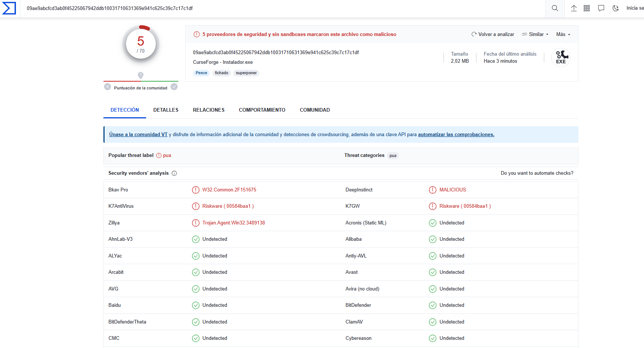The height and width of the screenshot is (348, 644).
Task: Open the notifications comment icon
Action: 601,8
